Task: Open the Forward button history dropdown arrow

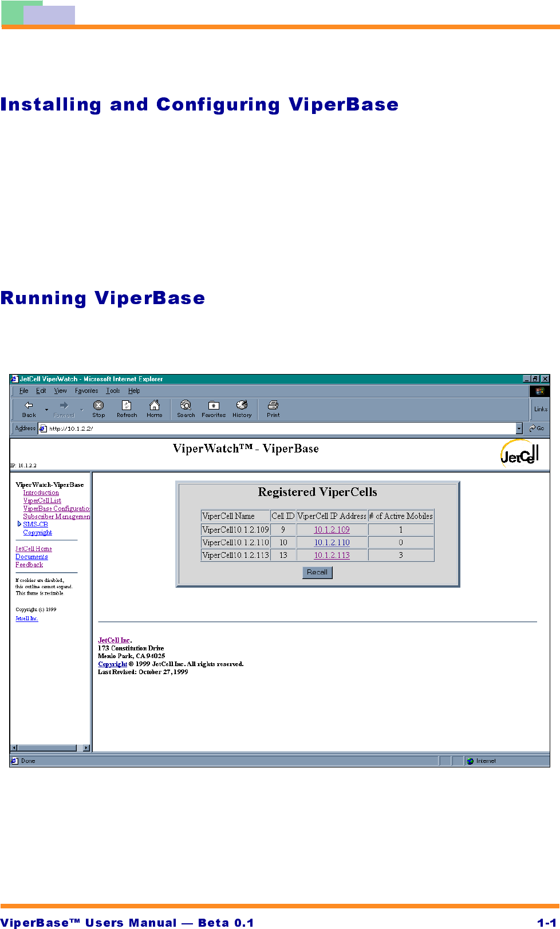Action: point(82,410)
